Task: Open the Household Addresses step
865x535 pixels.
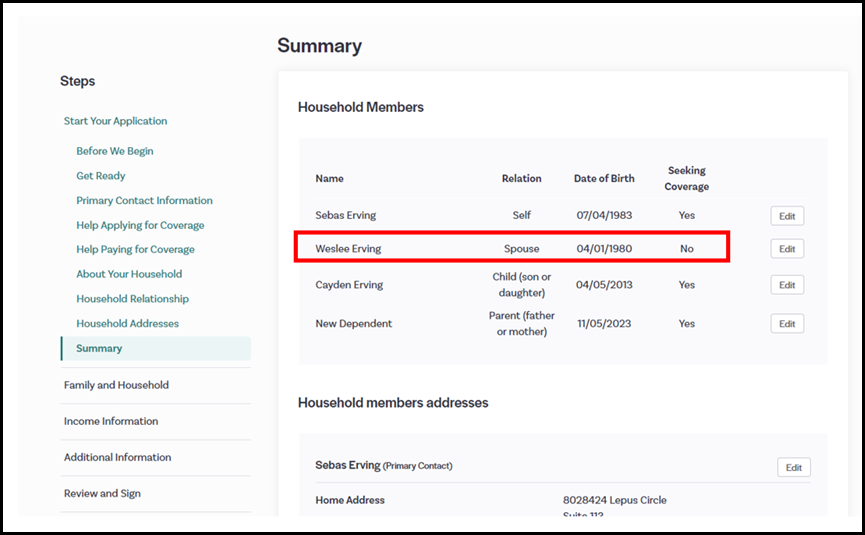Action: pyautogui.click(x=127, y=323)
